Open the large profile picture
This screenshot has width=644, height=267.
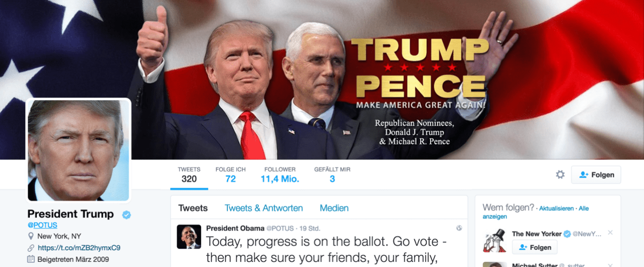[x=78, y=151]
